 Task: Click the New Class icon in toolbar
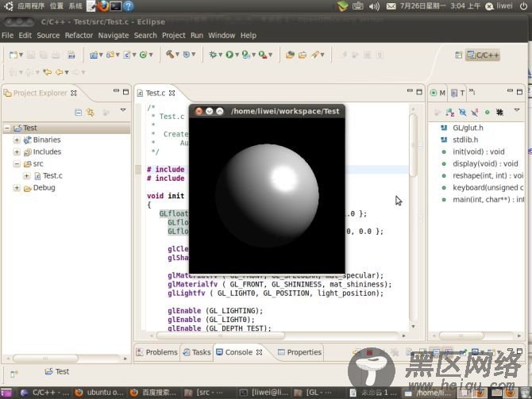(143, 55)
